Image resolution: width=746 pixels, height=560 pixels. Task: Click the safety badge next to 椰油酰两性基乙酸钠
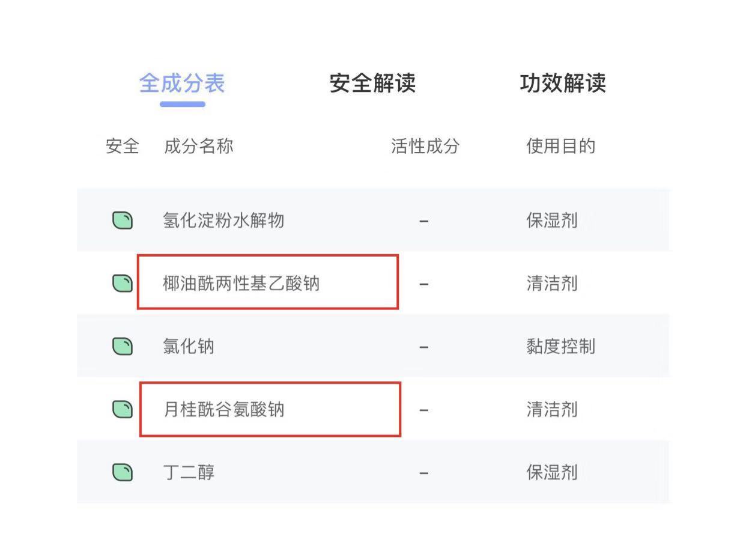pos(123,283)
